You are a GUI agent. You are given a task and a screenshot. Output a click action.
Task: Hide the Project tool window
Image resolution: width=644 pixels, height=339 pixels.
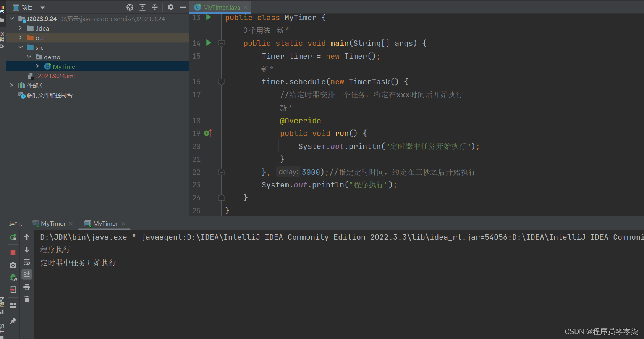click(x=183, y=7)
